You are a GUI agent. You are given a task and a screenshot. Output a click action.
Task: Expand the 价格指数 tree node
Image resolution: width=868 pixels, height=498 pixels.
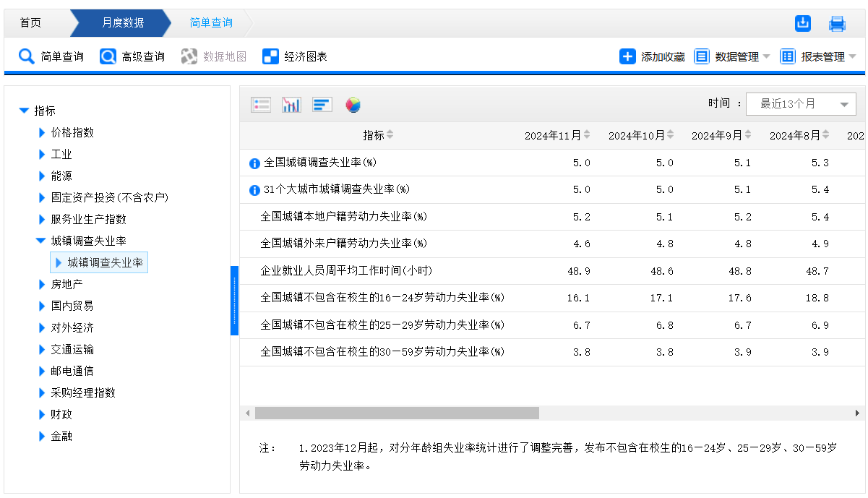click(x=42, y=132)
